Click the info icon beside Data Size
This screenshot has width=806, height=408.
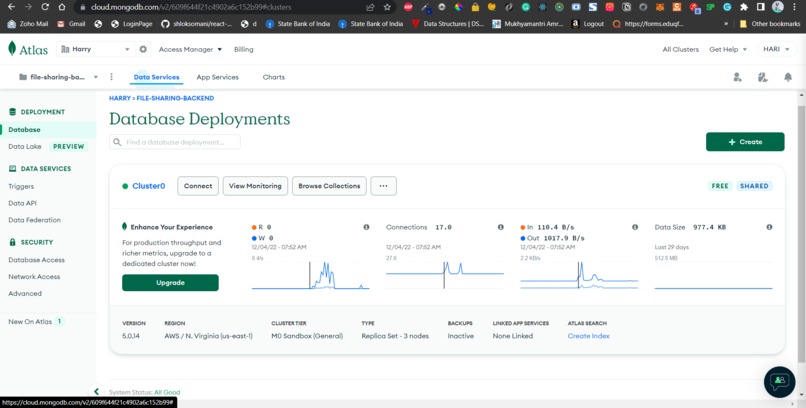click(x=769, y=227)
